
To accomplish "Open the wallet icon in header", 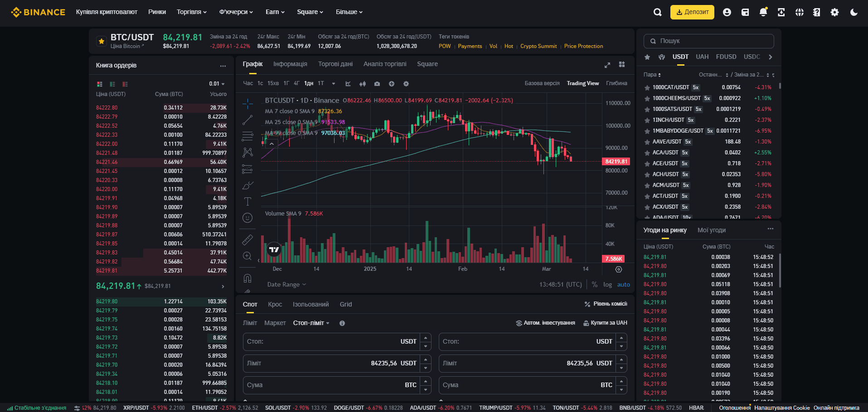I will pyautogui.click(x=745, y=12).
